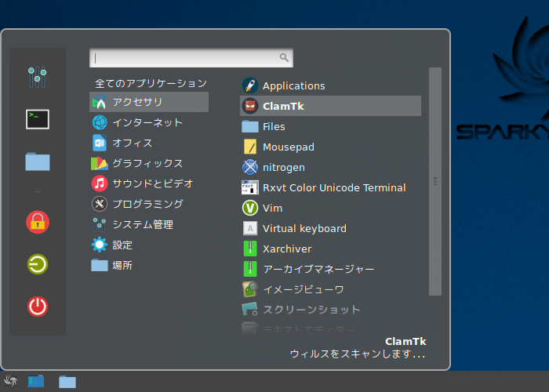Focus the menu search field
549x392 pixels.
coord(191,58)
